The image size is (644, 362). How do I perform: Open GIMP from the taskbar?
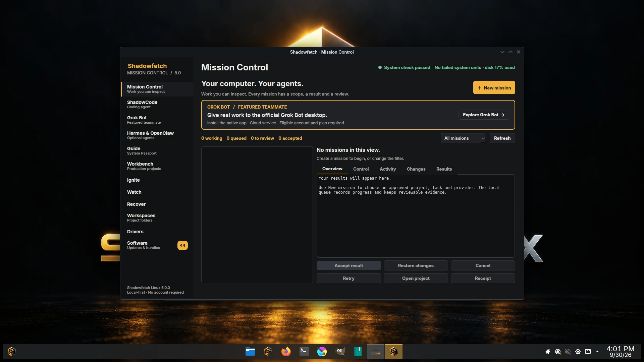pos(340,352)
